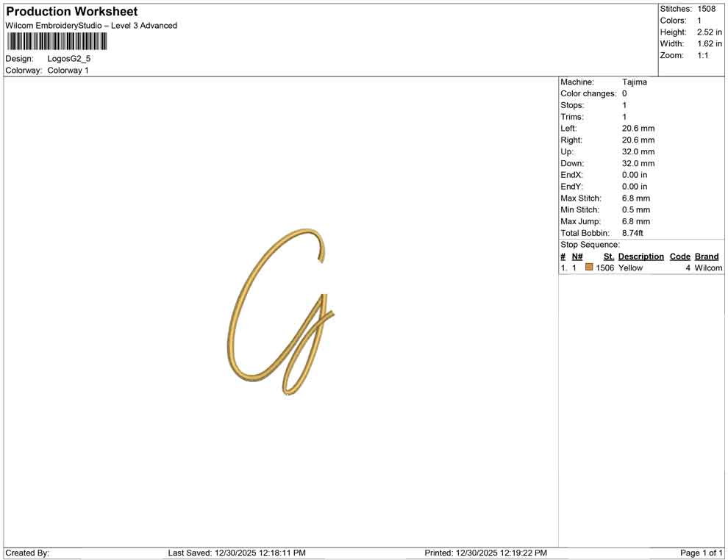
Task: Click the Brand column header
Action: pyautogui.click(x=707, y=256)
